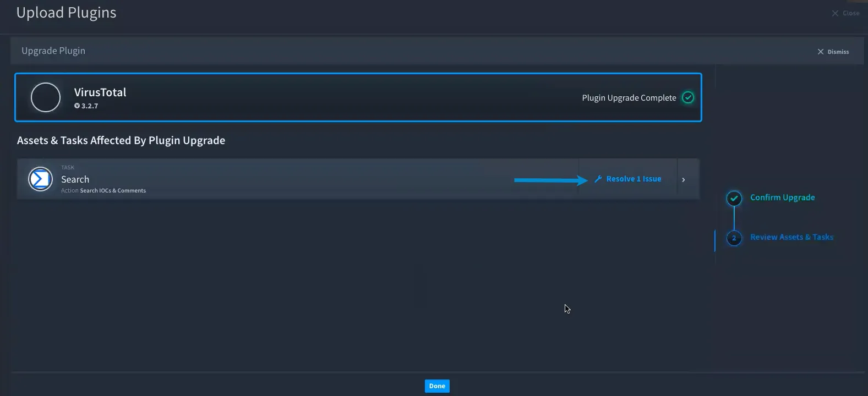The image size is (868, 396).
Task: Close the Upload Plugins dialog
Action: coord(845,13)
